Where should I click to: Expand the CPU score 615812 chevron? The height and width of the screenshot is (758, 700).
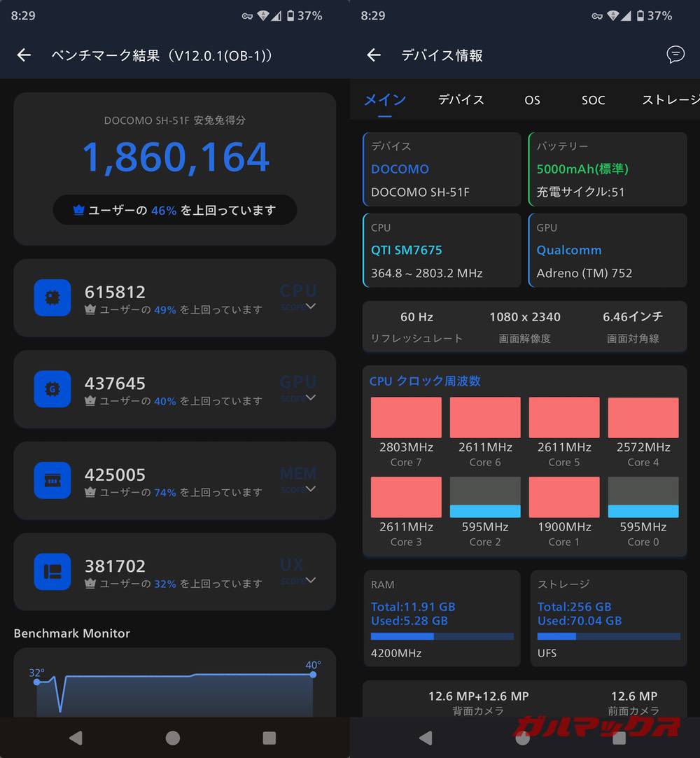[x=310, y=306]
